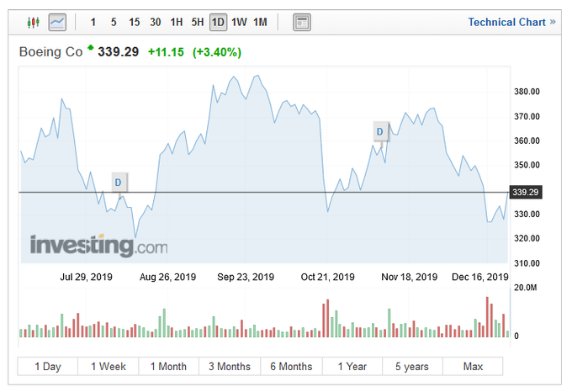572x392 pixels.
Task: Choose the 5H interval
Action: point(198,23)
